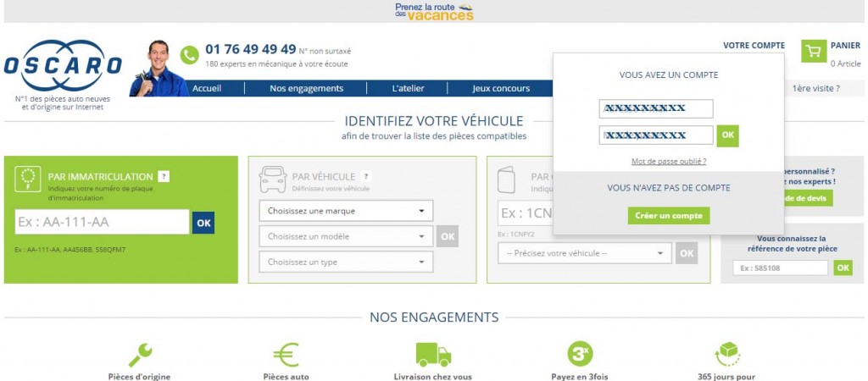This screenshot has width=868, height=381.
Task: Click the green de devis button
Action: point(809,198)
